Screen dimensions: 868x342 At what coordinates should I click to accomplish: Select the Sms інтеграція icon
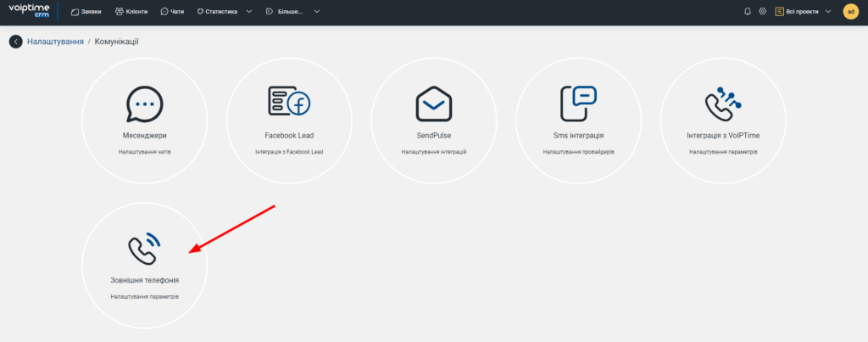click(x=578, y=104)
